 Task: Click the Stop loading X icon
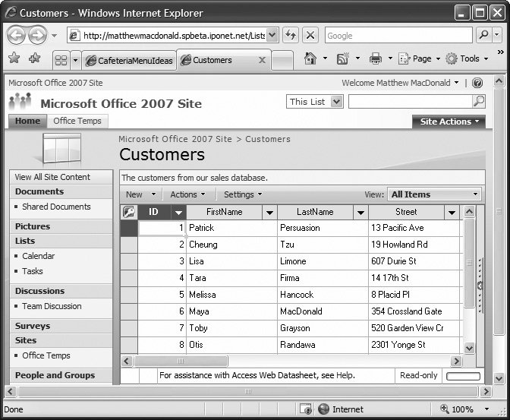click(x=310, y=36)
